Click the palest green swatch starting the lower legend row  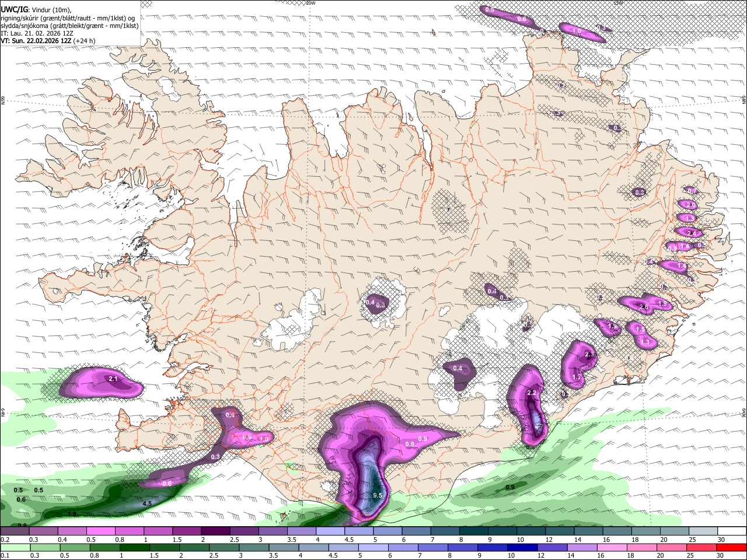[x=15, y=547]
